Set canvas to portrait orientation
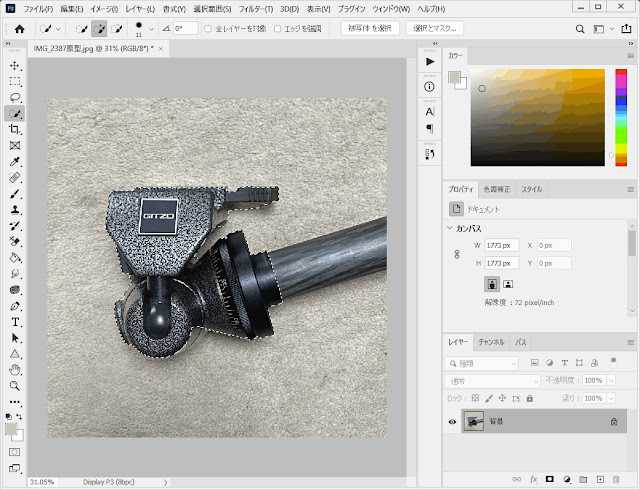 click(x=492, y=284)
